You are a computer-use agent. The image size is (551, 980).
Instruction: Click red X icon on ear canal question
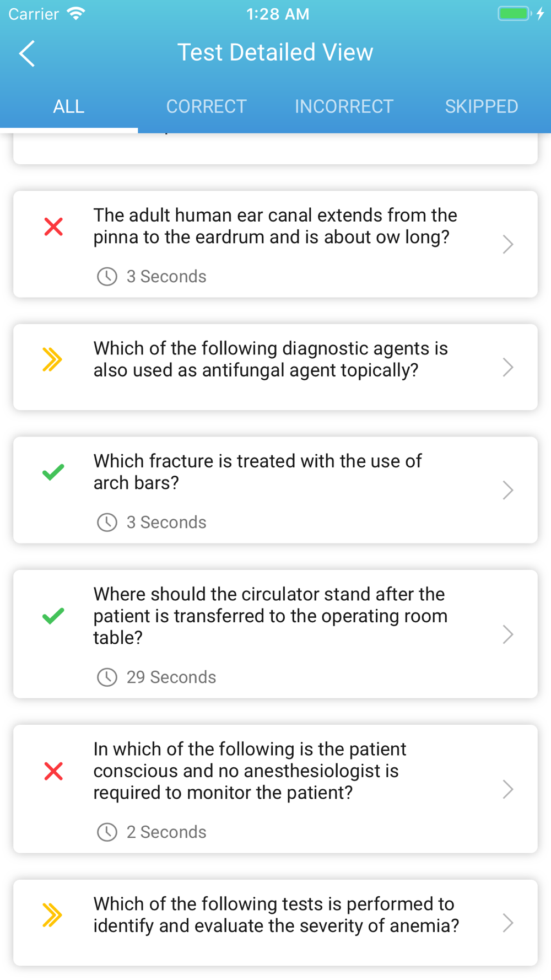pos(53,227)
